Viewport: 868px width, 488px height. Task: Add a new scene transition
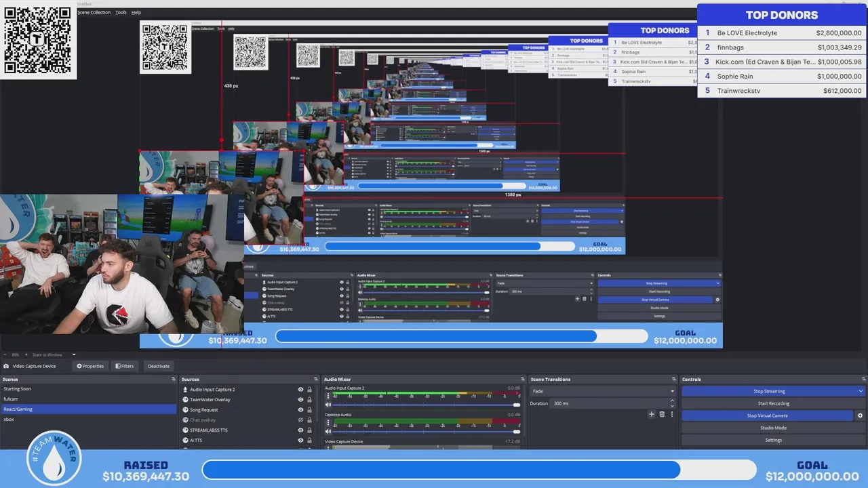tap(652, 414)
